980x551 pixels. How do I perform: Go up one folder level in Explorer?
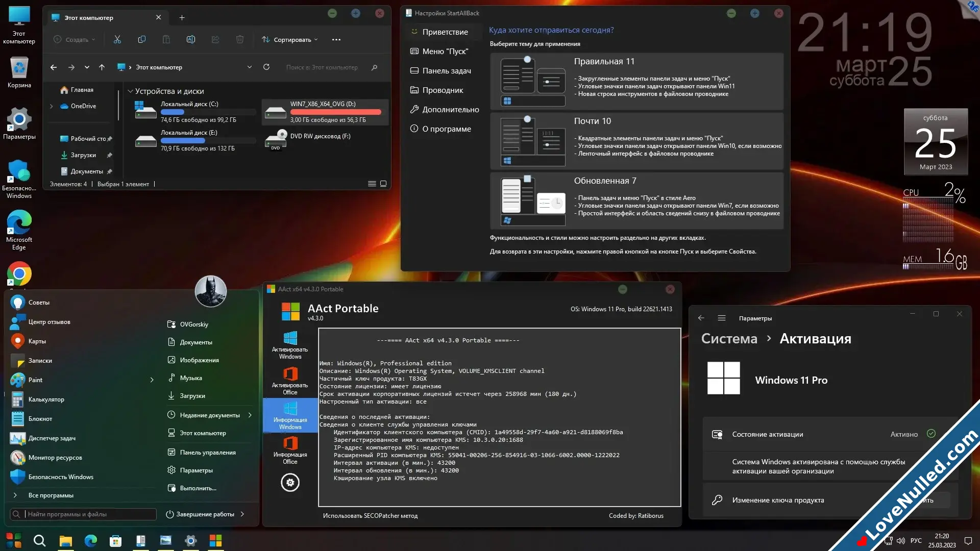tap(102, 67)
